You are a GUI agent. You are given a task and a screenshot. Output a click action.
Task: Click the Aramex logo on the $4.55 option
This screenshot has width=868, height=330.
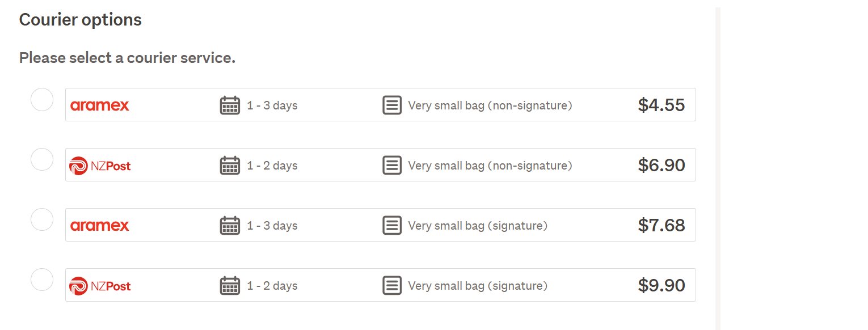point(100,105)
